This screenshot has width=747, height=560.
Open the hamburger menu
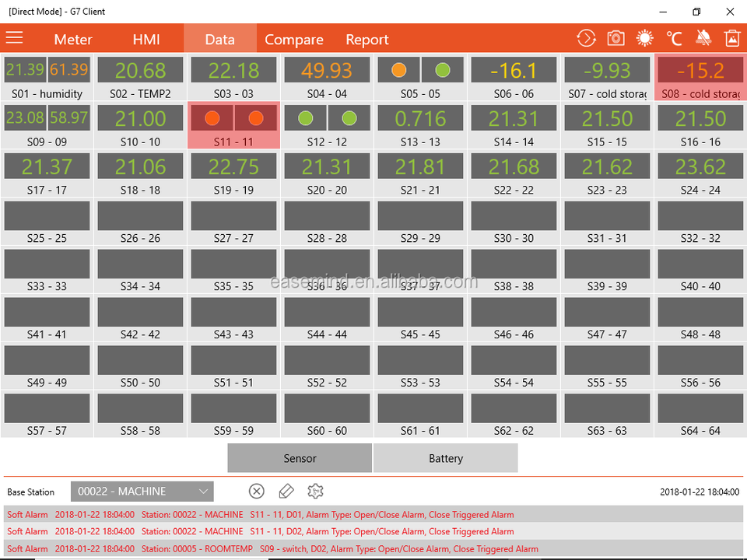pyautogui.click(x=14, y=38)
